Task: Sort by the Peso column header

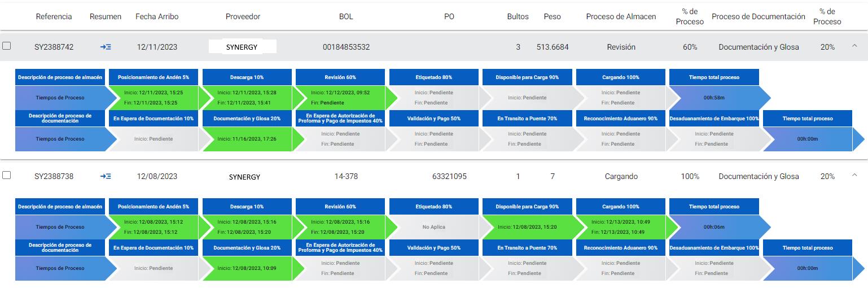Action: click(552, 16)
